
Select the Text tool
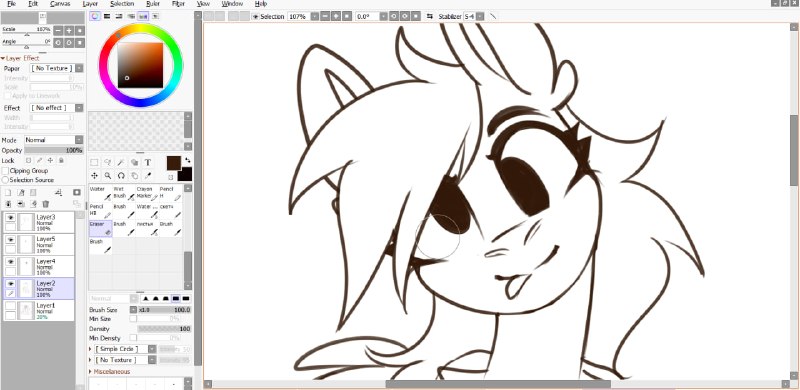click(x=147, y=163)
